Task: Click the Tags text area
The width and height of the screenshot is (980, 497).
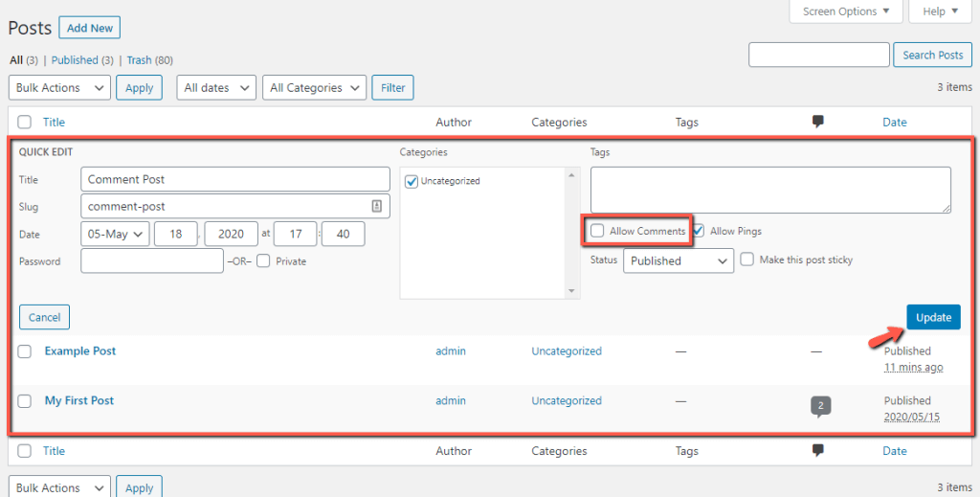Action: point(770,190)
